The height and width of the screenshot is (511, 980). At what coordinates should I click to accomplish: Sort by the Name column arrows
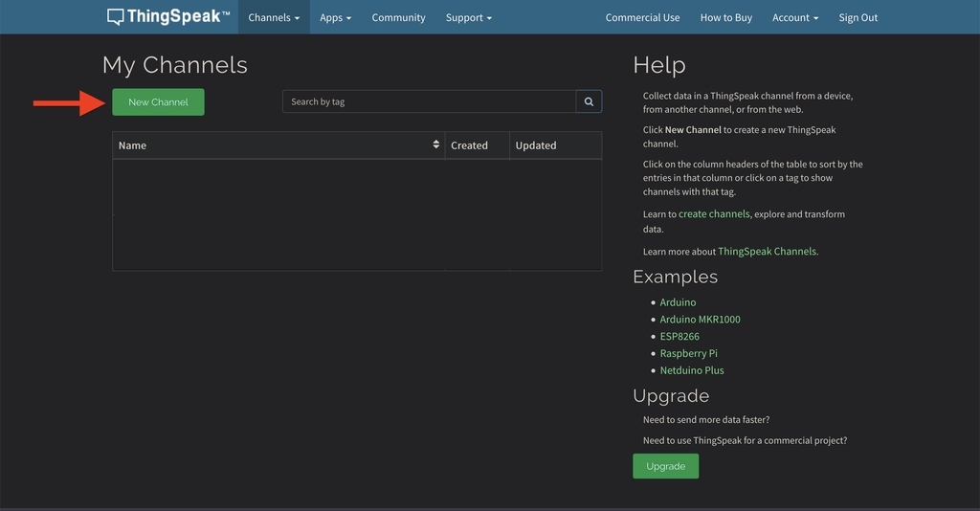tap(435, 144)
